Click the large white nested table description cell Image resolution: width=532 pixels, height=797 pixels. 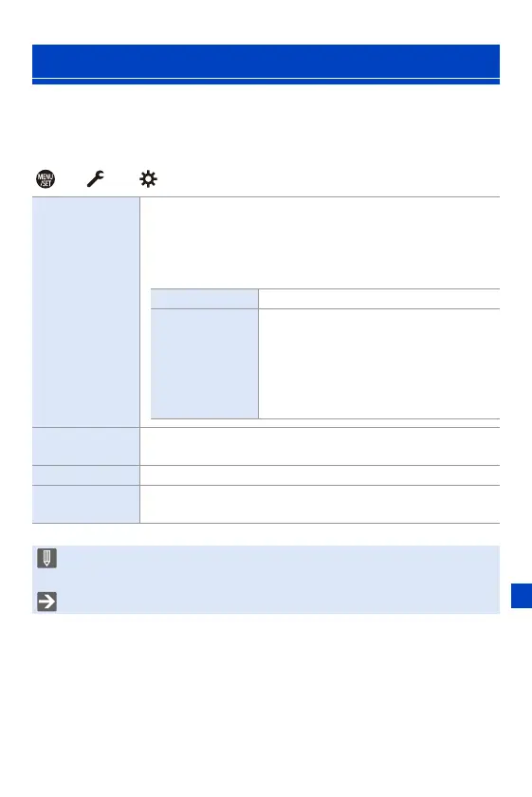[379, 364]
